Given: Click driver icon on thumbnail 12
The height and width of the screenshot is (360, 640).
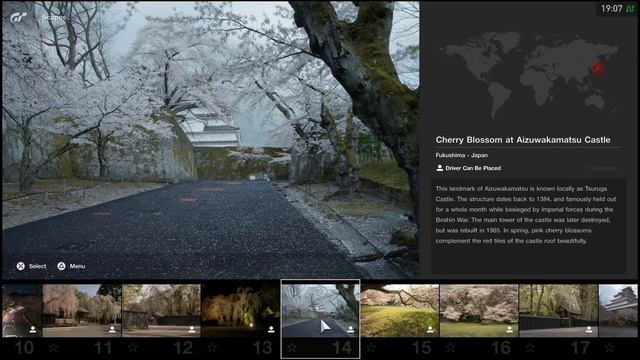Looking at the screenshot, I should point(191,329).
